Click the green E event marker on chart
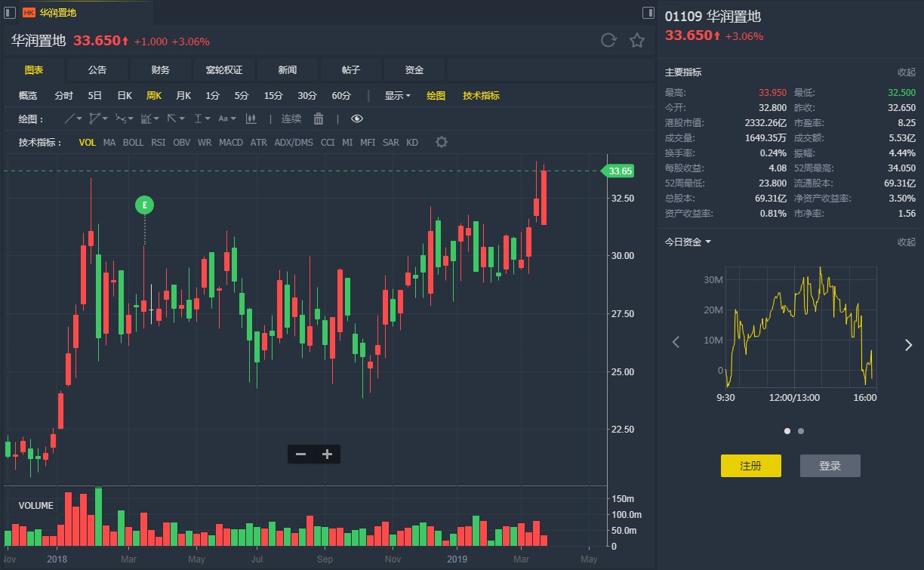Image resolution: width=924 pixels, height=570 pixels. pos(144,205)
